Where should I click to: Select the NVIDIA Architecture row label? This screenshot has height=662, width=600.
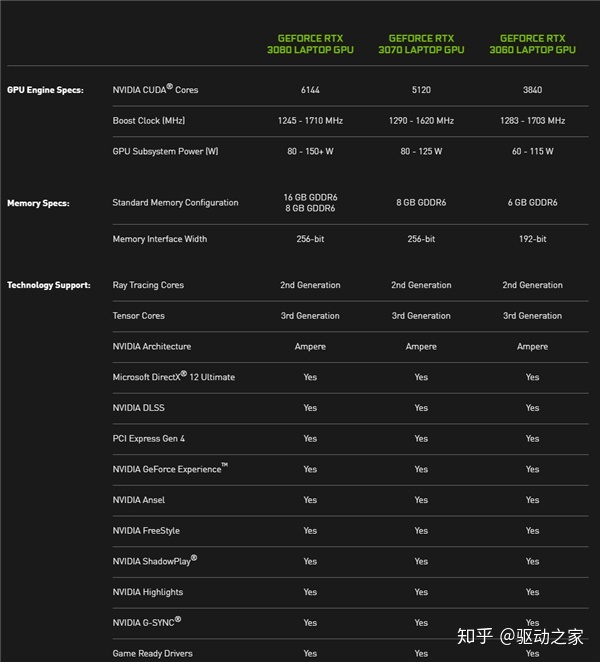tap(152, 347)
